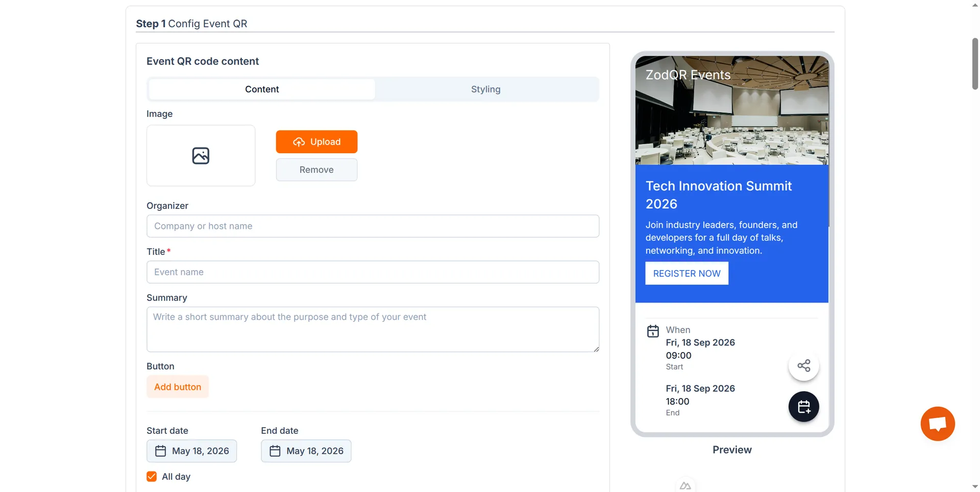Focus the Organizer input field
980x492 pixels.
click(x=373, y=226)
